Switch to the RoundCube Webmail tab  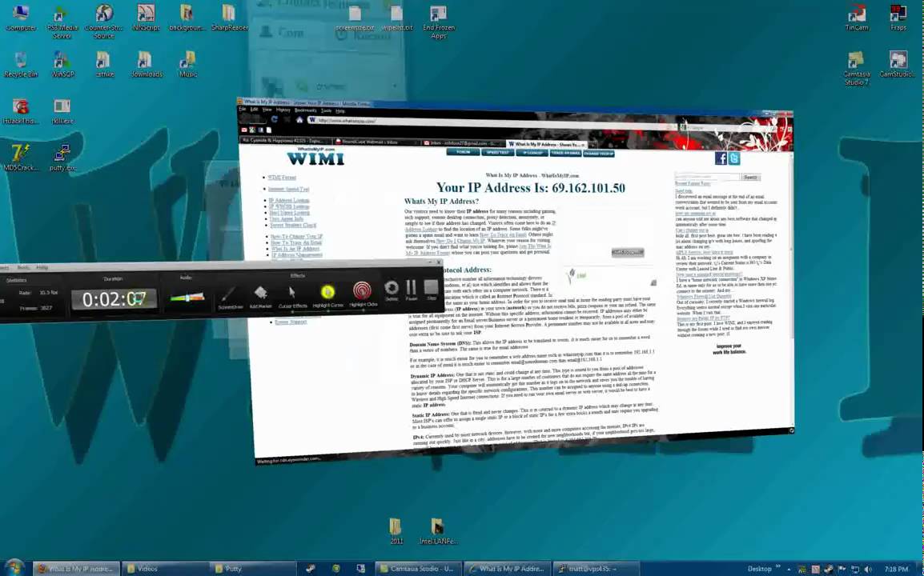376,142
